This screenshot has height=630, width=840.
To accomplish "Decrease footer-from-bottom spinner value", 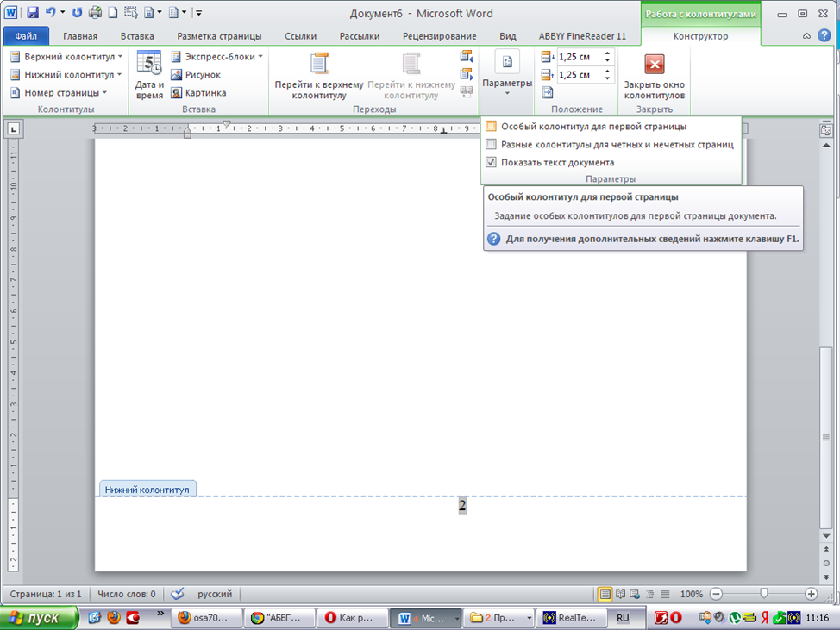I will tap(607, 78).
